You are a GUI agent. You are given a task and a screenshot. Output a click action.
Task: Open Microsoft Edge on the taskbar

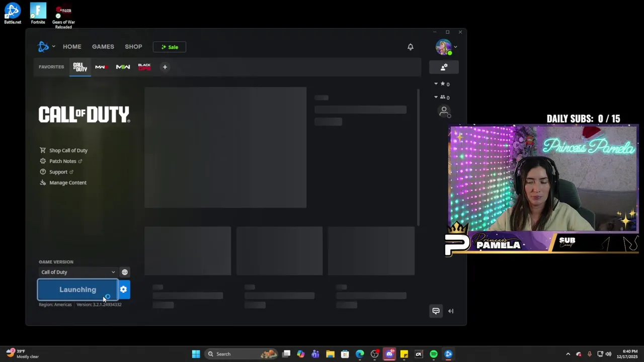point(360,354)
